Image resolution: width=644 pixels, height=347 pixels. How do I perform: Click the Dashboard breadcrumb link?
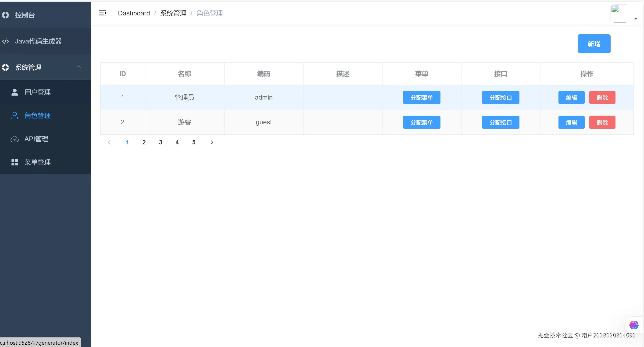(x=134, y=13)
